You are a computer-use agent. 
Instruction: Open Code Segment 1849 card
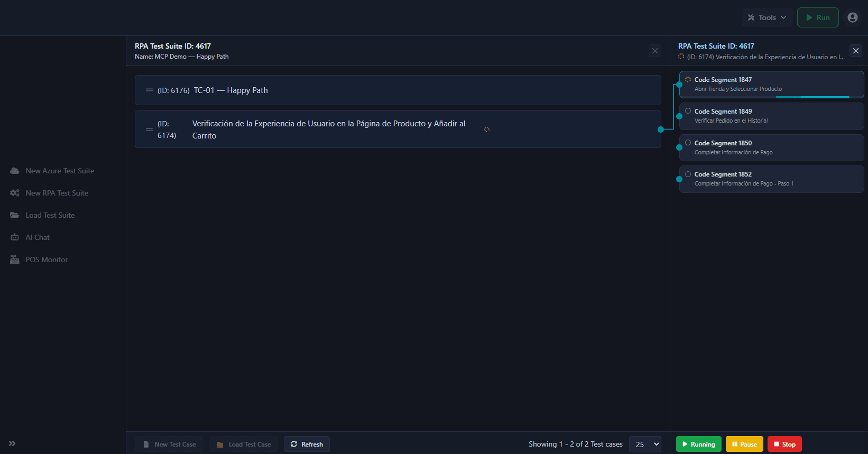pos(771,116)
